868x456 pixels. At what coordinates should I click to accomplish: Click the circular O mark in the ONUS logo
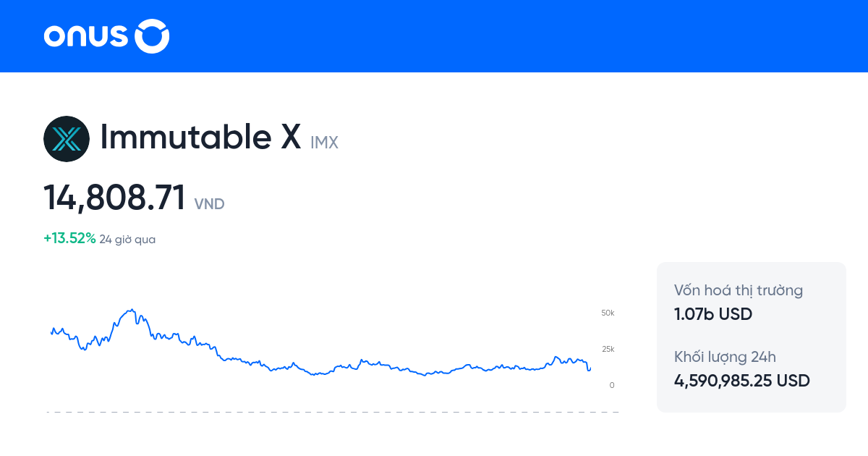coord(153,36)
